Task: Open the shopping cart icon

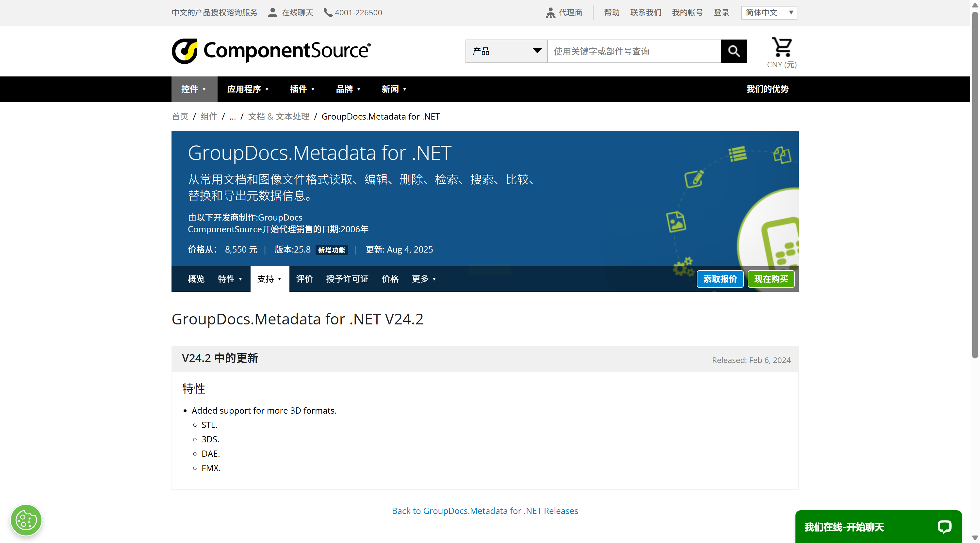Action: pyautogui.click(x=782, y=47)
